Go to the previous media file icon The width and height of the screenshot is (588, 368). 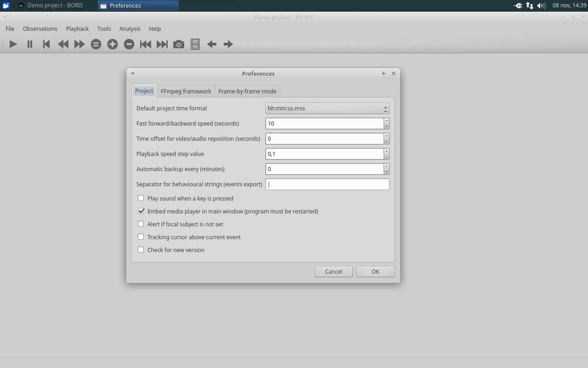(146, 44)
